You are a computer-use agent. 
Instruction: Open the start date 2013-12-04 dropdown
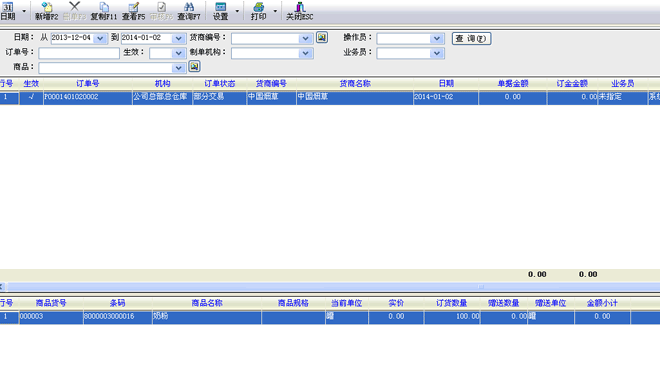point(100,38)
